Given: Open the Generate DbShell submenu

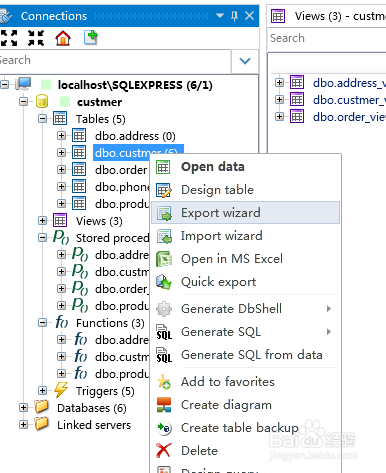Looking at the screenshot, I should (x=245, y=309).
